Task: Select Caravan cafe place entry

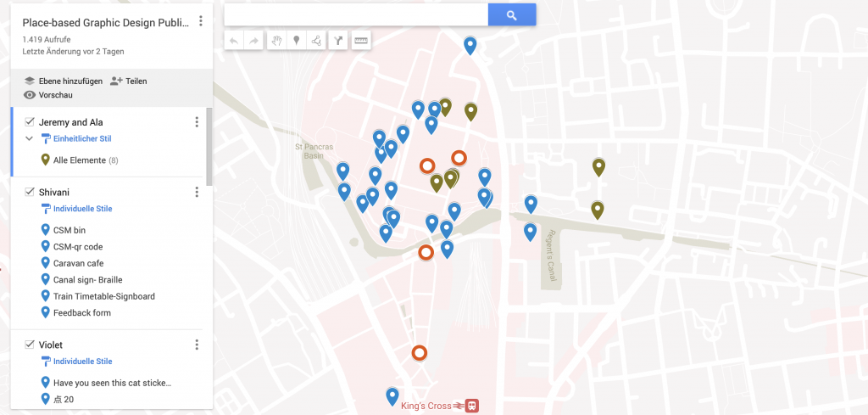Action: pos(78,263)
